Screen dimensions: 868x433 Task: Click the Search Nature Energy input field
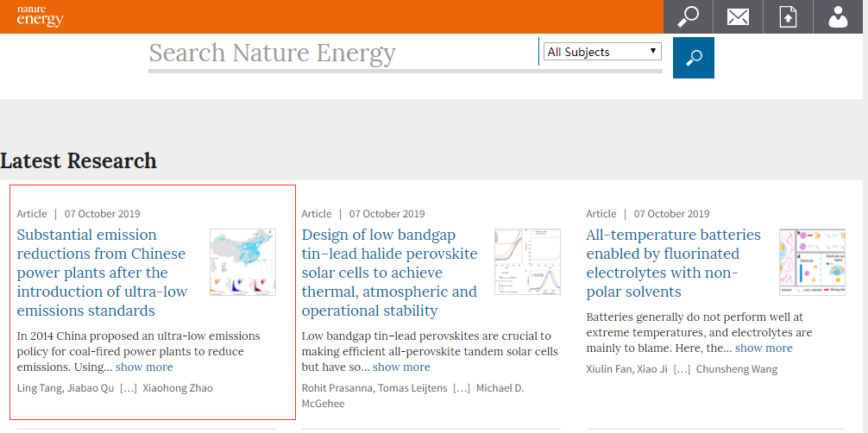tap(342, 53)
